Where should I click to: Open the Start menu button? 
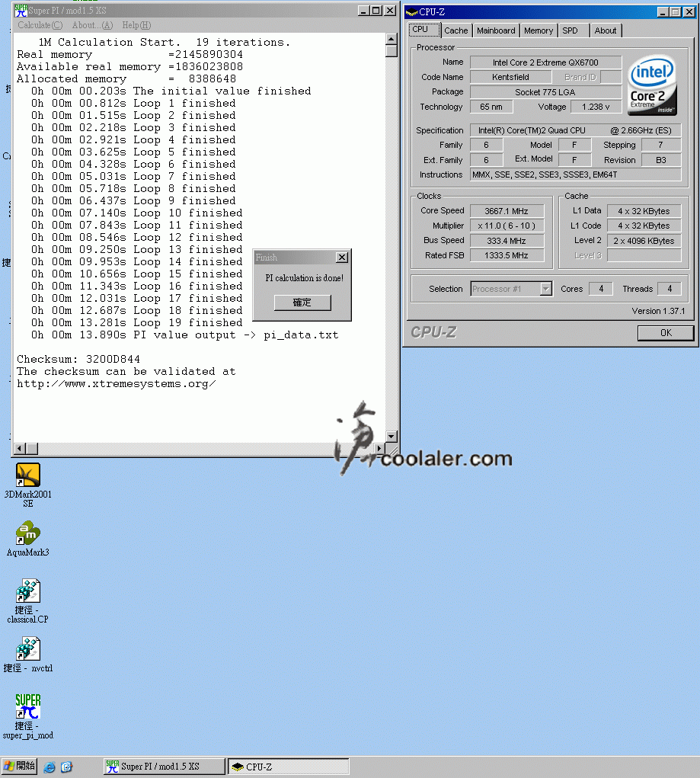tap(19, 767)
